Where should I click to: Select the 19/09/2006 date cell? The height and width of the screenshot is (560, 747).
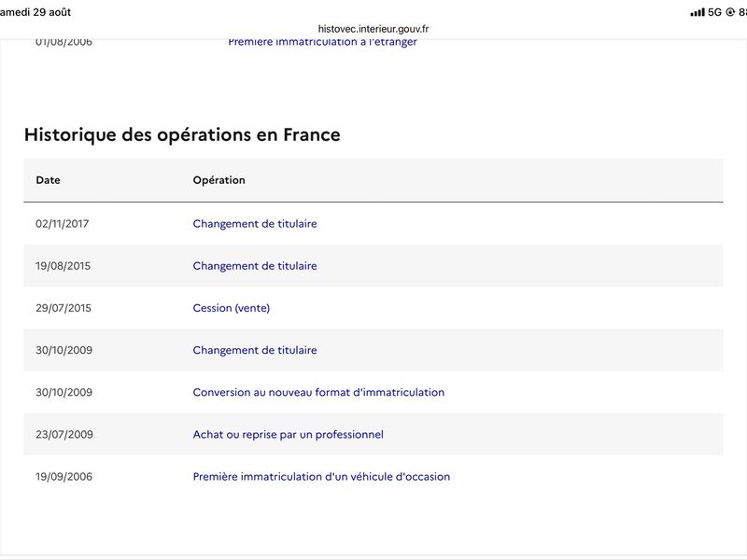63,477
